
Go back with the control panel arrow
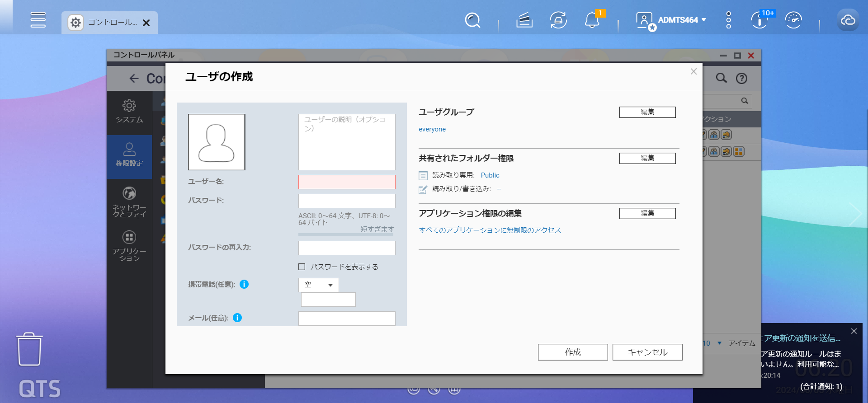tap(134, 78)
